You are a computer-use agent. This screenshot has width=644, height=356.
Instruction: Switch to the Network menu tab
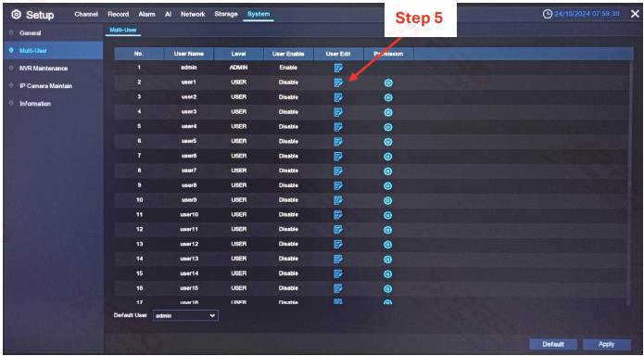193,15
